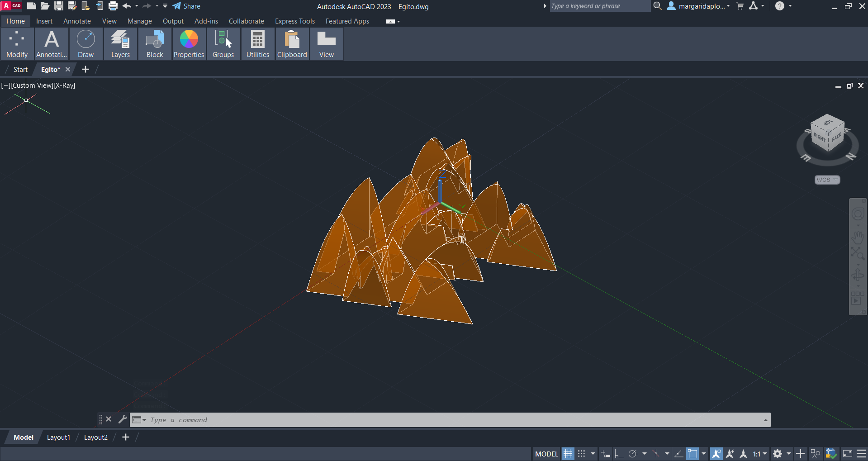This screenshot has width=868, height=461.
Task: Open the Utilities calculator panel
Action: coord(257,44)
